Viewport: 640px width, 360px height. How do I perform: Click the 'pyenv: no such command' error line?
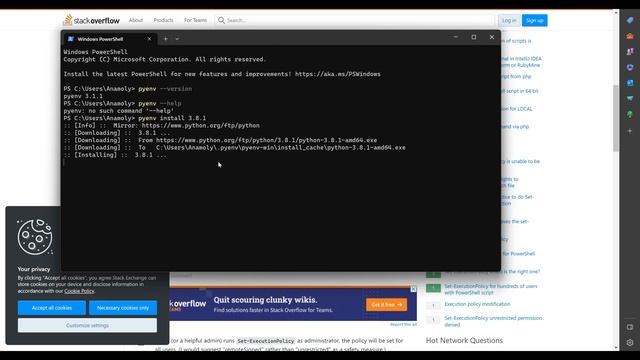click(x=118, y=111)
